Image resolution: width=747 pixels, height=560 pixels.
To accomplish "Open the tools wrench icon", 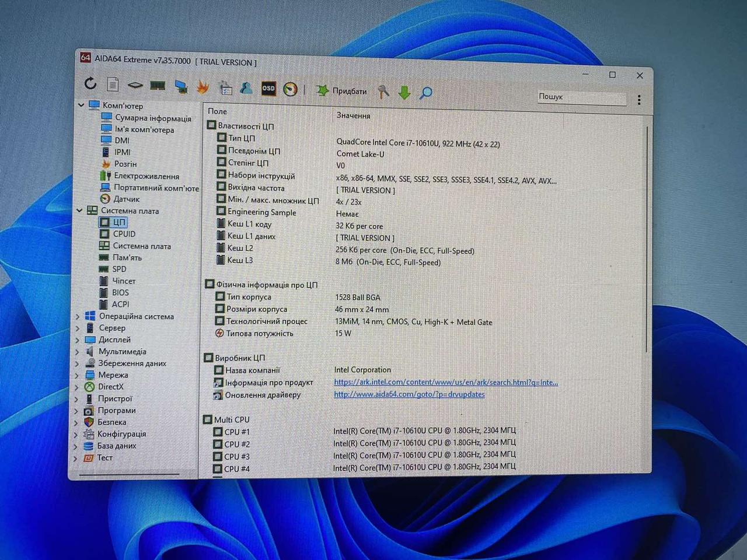I will 383,92.
